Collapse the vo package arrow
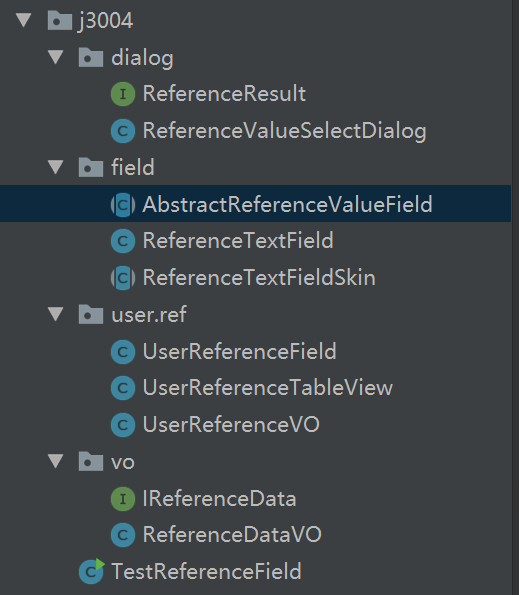This screenshot has width=519, height=595. coord(56,461)
